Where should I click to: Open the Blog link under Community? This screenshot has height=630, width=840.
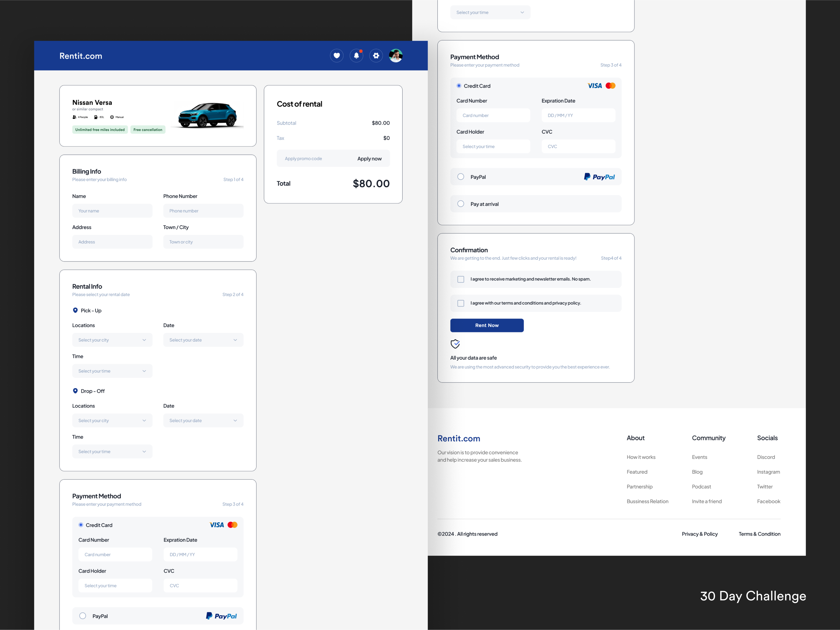tap(697, 472)
